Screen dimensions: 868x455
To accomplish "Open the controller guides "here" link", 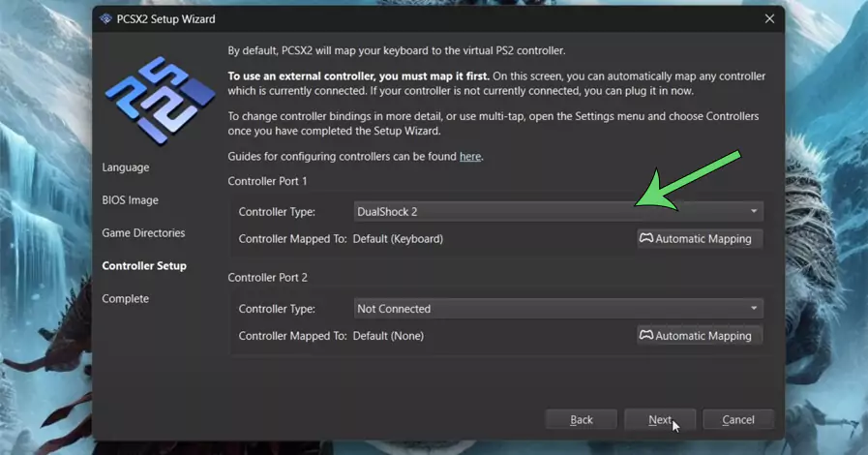I will pyautogui.click(x=469, y=156).
